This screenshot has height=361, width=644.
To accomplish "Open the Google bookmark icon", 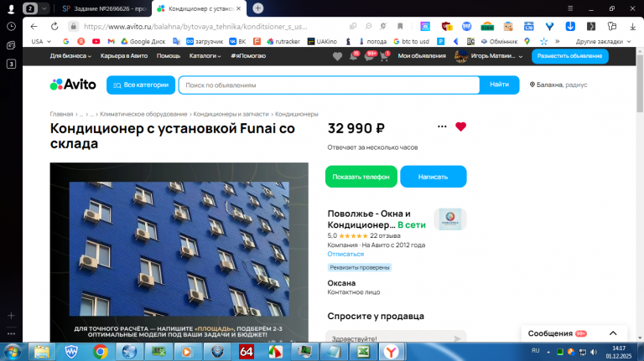I will (65, 41).
